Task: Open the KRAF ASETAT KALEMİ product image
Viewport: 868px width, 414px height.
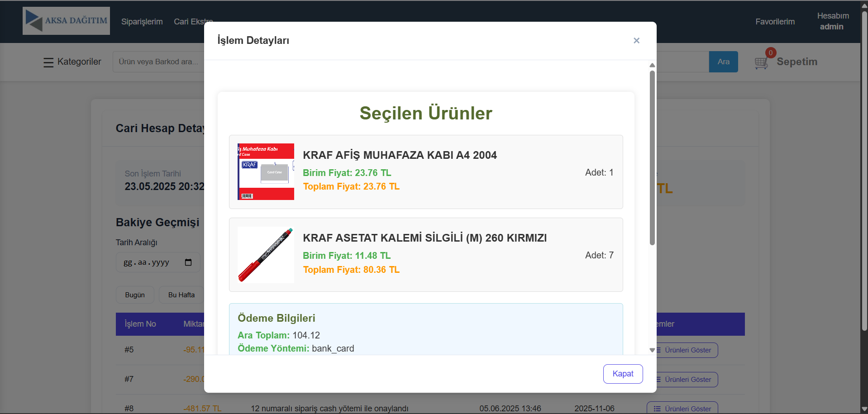Action: tap(266, 255)
